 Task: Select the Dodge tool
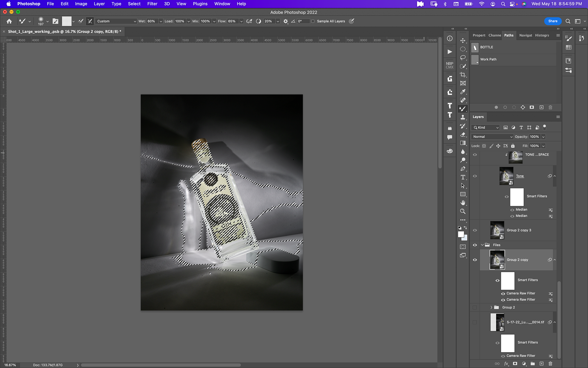(x=463, y=160)
